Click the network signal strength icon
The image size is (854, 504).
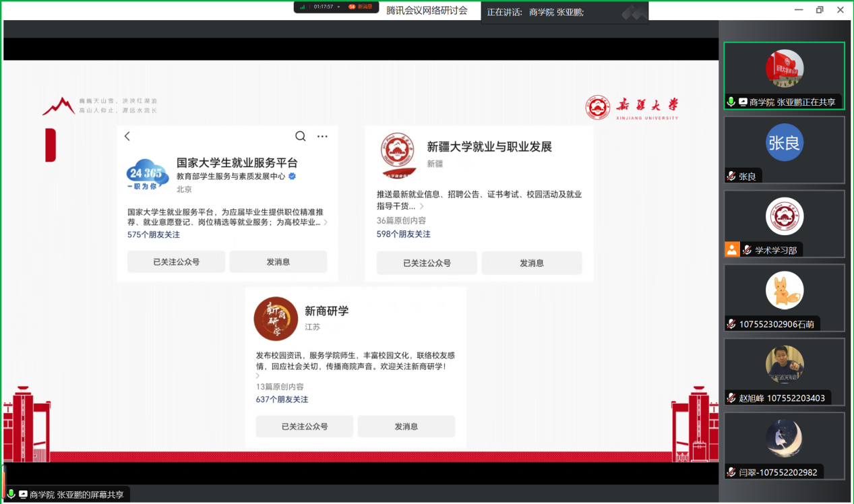[x=303, y=7]
